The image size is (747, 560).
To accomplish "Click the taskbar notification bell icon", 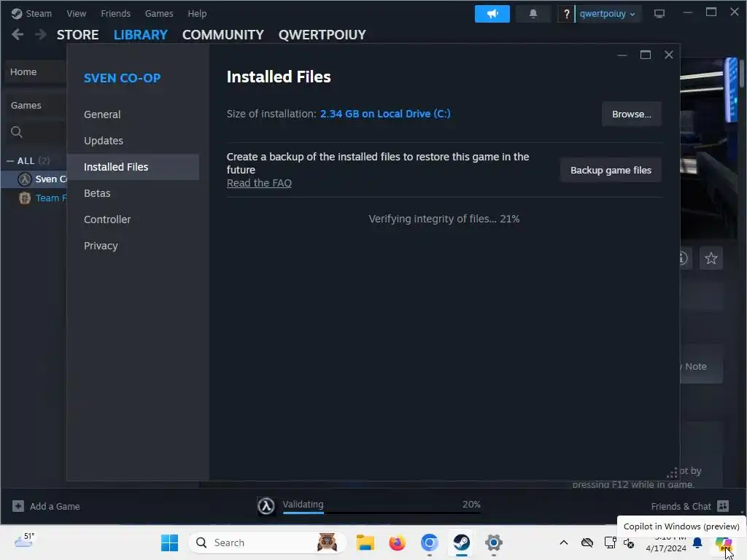I will pyautogui.click(x=697, y=542).
